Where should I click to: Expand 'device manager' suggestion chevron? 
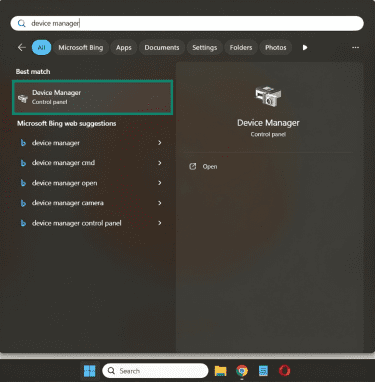[160, 143]
